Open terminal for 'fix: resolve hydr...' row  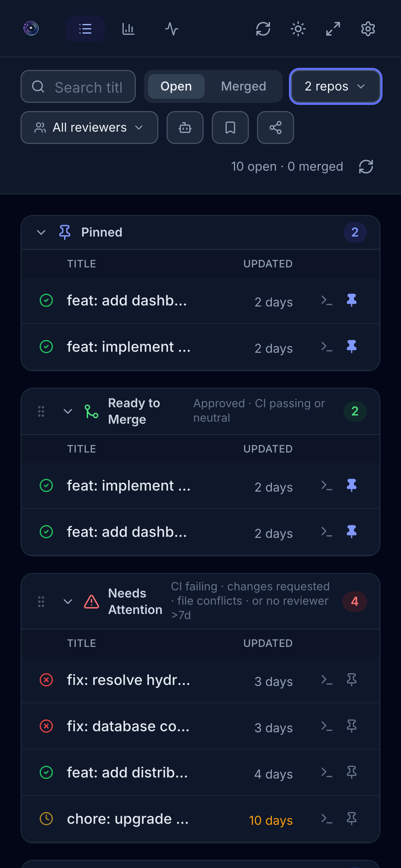pyautogui.click(x=327, y=679)
